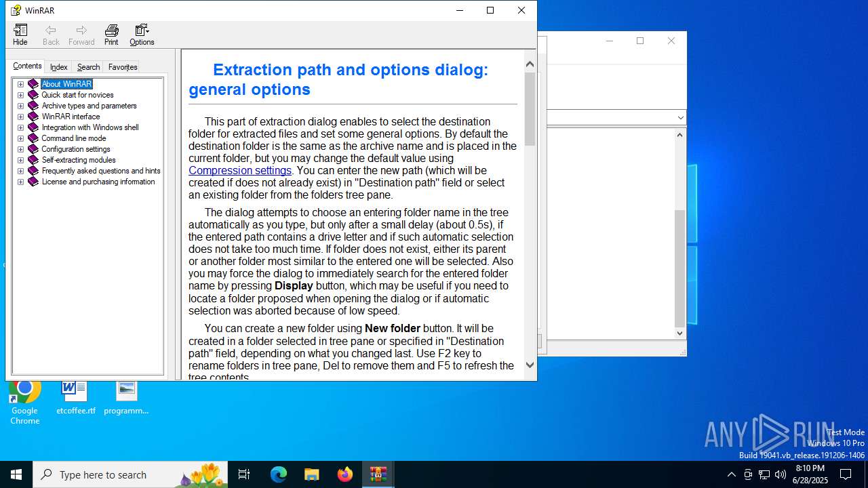Expand Archive types and parameters node
868x488 pixels.
(20, 106)
